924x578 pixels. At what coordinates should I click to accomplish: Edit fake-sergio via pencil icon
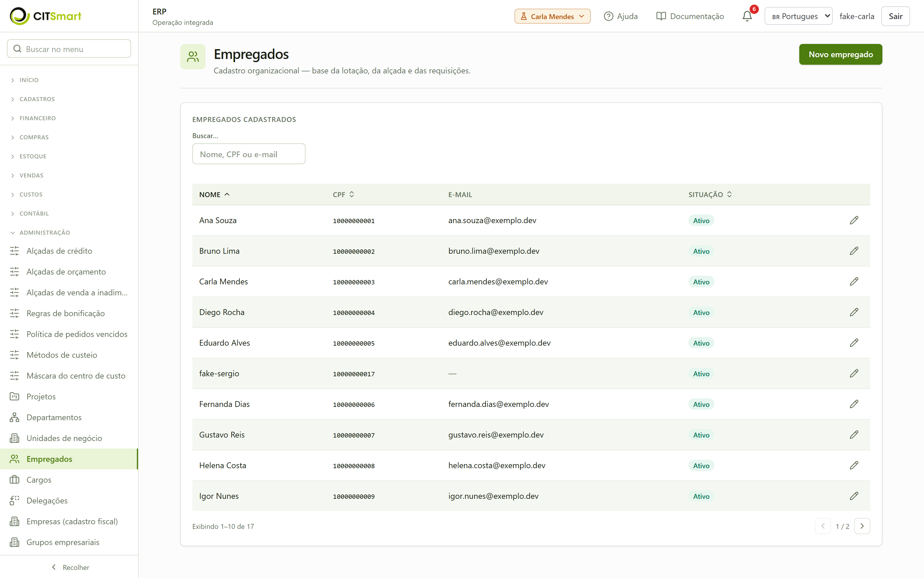(854, 373)
